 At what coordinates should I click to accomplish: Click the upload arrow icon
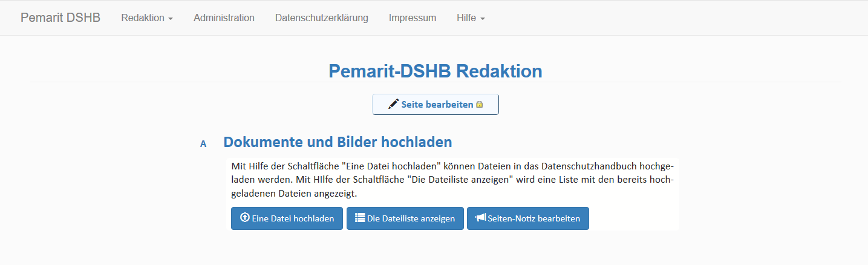pos(245,218)
